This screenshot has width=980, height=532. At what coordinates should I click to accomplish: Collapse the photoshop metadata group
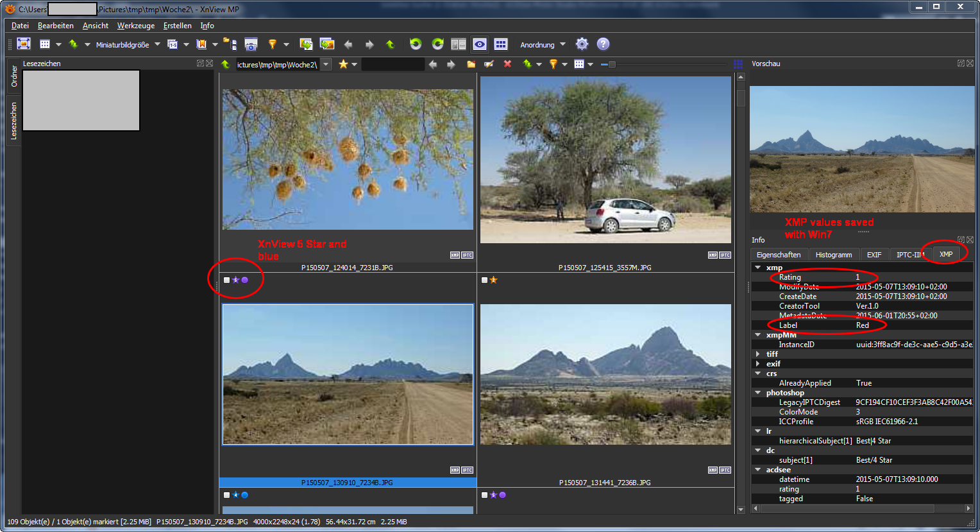pyautogui.click(x=758, y=393)
